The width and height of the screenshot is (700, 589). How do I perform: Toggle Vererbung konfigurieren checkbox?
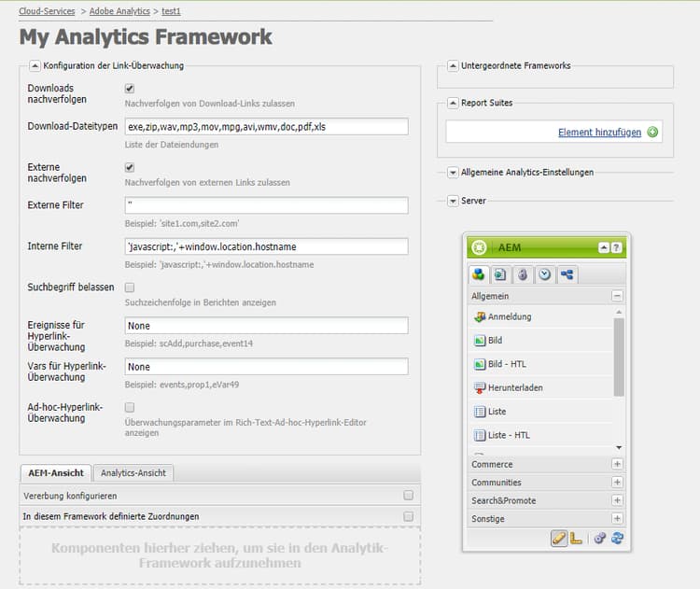408,496
